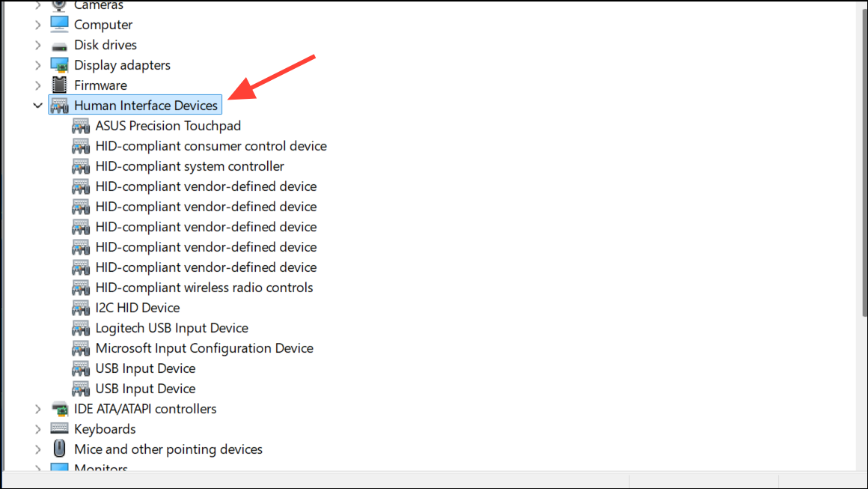Screen dimensions: 868x489
Task: Click the Mice and pointing devices icon
Action: click(58, 449)
